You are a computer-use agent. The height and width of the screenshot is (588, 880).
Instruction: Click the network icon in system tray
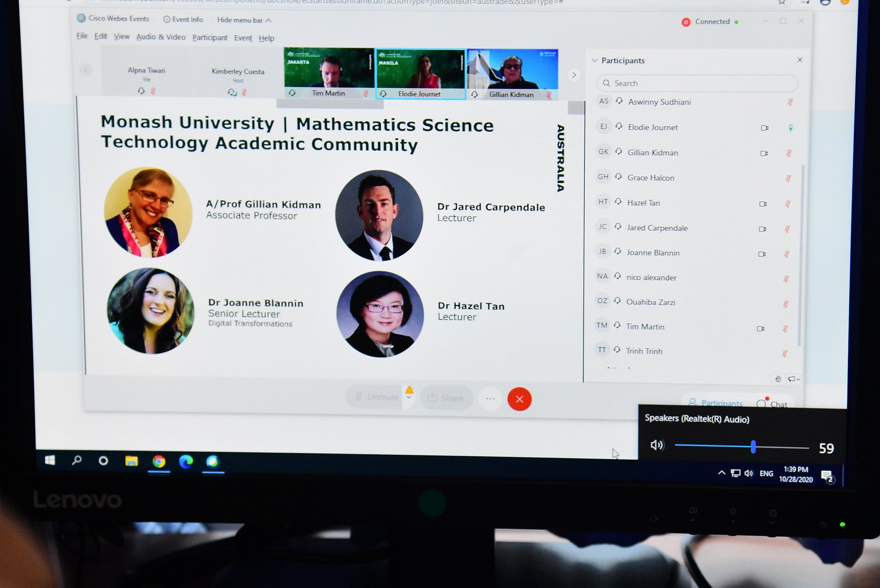tap(736, 473)
